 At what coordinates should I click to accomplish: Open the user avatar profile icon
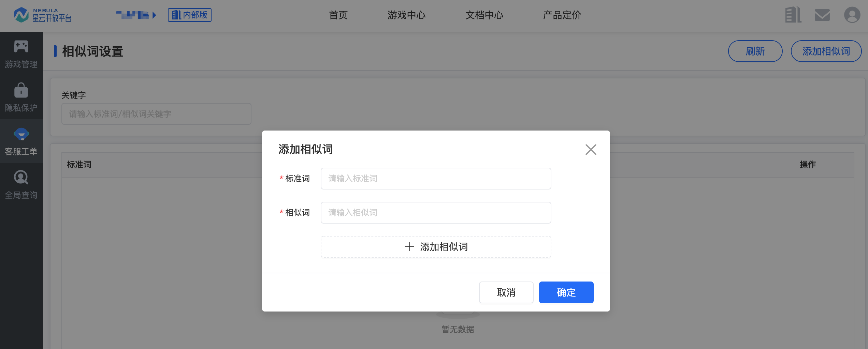point(852,15)
